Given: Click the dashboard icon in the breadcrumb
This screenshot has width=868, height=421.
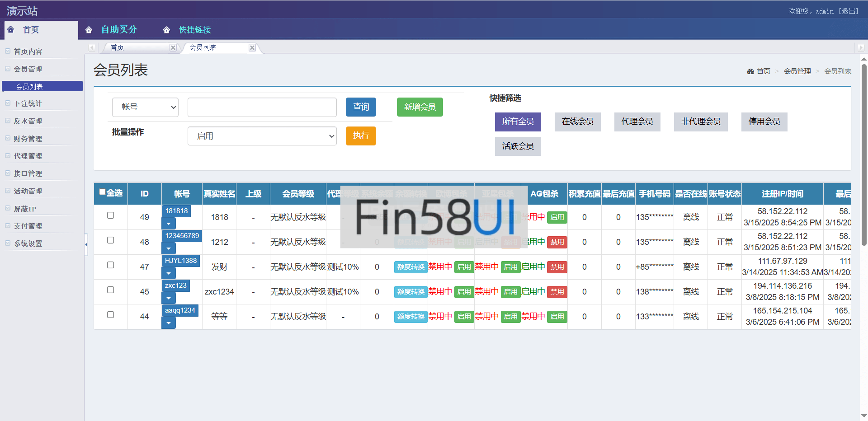Looking at the screenshot, I should (750, 71).
